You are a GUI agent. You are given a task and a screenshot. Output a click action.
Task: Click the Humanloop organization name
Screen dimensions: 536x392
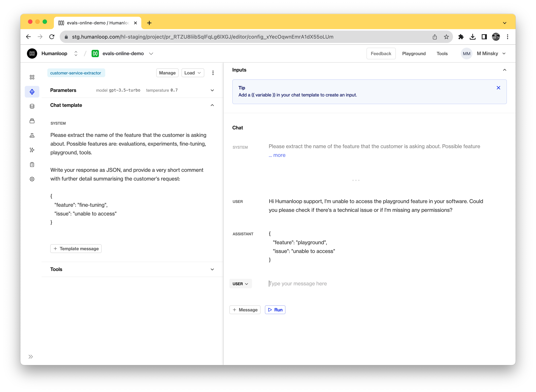(x=54, y=53)
